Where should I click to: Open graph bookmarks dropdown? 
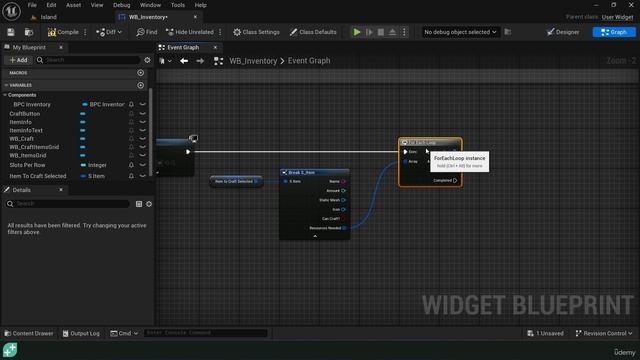165,61
